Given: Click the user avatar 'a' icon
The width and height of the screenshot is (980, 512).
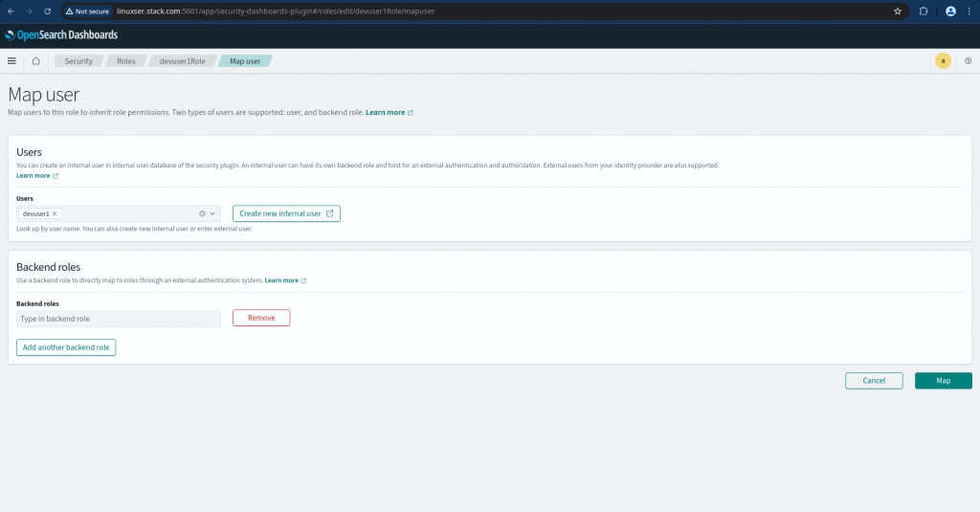Looking at the screenshot, I should click(943, 61).
